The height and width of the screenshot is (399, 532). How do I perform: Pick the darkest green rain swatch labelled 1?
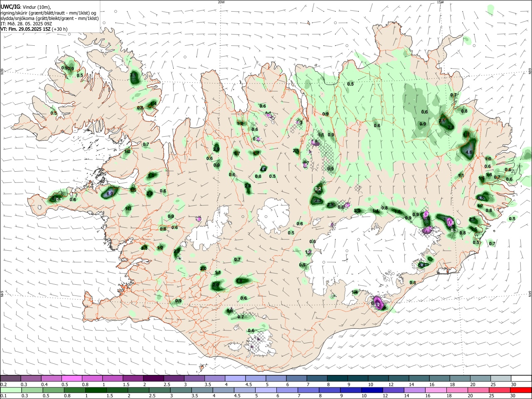click(95, 390)
